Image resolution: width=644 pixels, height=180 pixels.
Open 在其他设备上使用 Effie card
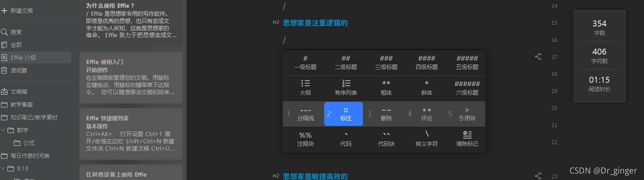point(131,172)
